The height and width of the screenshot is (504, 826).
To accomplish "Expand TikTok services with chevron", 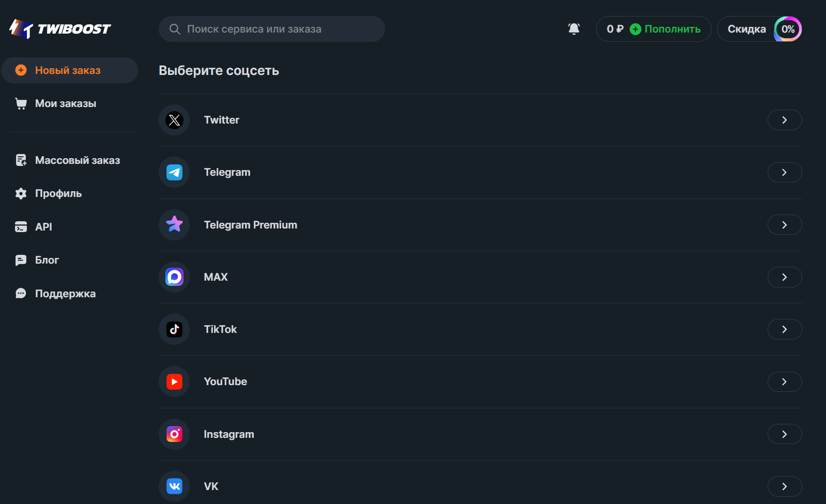I will (784, 329).
